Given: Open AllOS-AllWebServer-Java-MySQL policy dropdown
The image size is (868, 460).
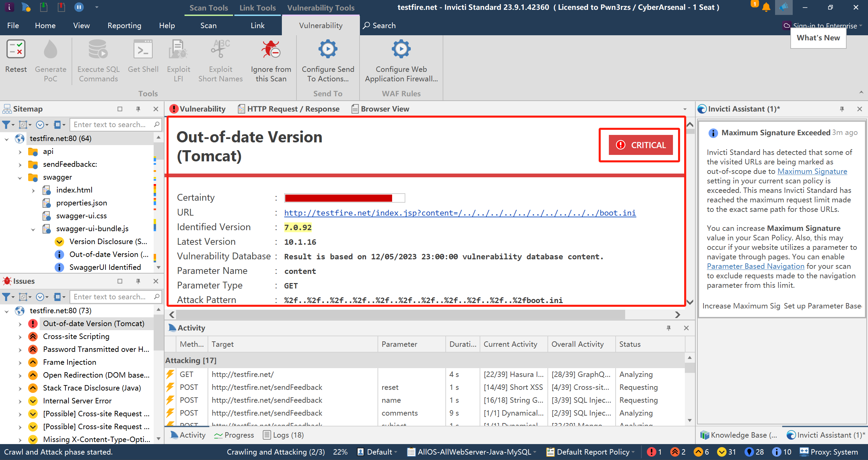Looking at the screenshot, I should pyautogui.click(x=472, y=452).
